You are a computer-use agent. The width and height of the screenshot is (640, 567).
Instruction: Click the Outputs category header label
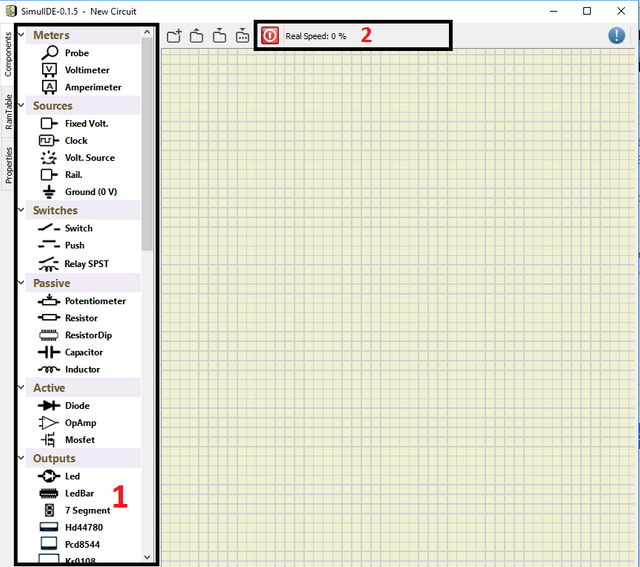54,458
